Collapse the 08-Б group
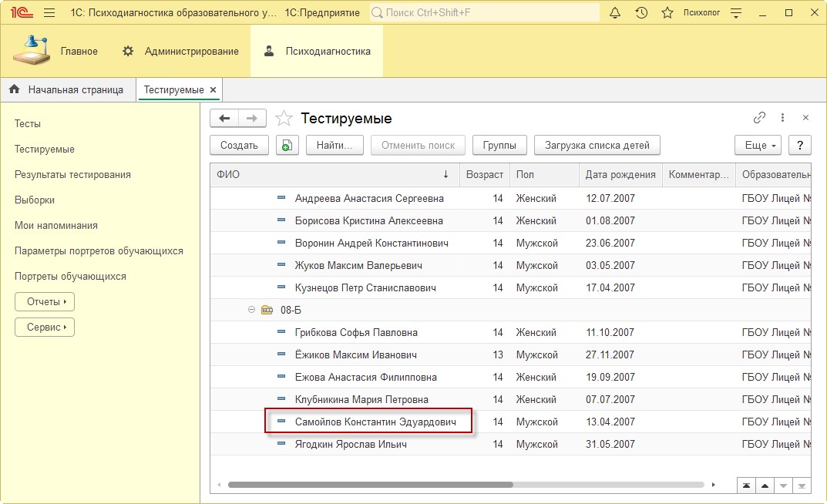 pos(251,310)
